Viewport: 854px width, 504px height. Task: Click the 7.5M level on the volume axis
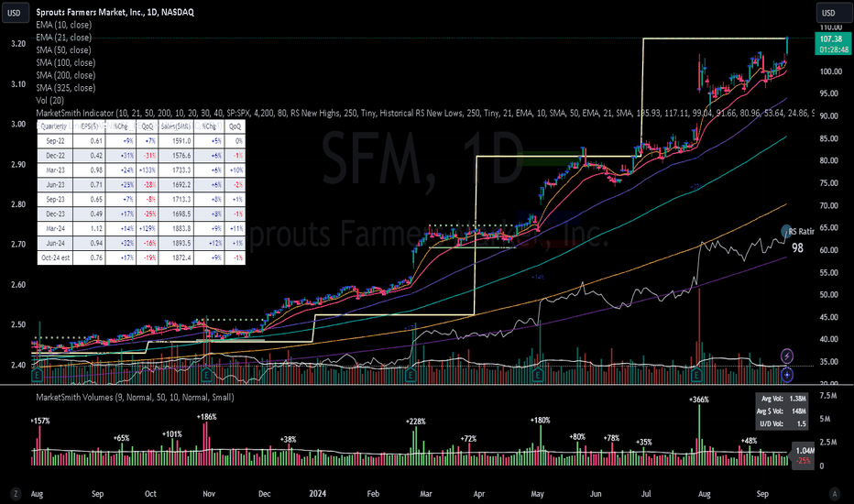pyautogui.click(x=827, y=396)
